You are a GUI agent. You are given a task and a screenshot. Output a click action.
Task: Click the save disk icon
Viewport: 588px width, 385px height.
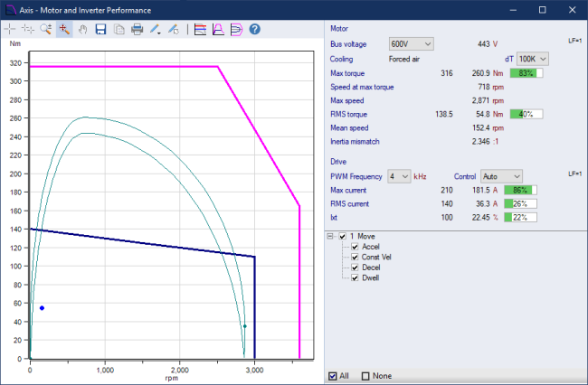101,29
